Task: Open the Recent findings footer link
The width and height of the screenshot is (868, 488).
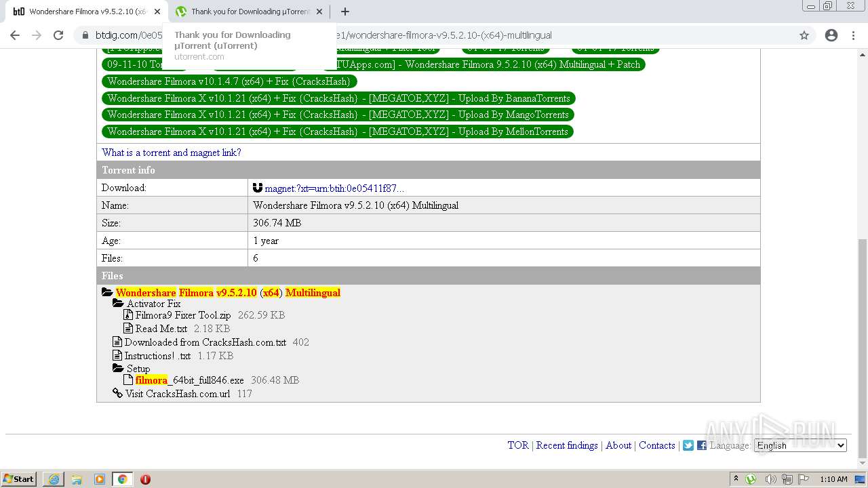Action: click(567, 445)
